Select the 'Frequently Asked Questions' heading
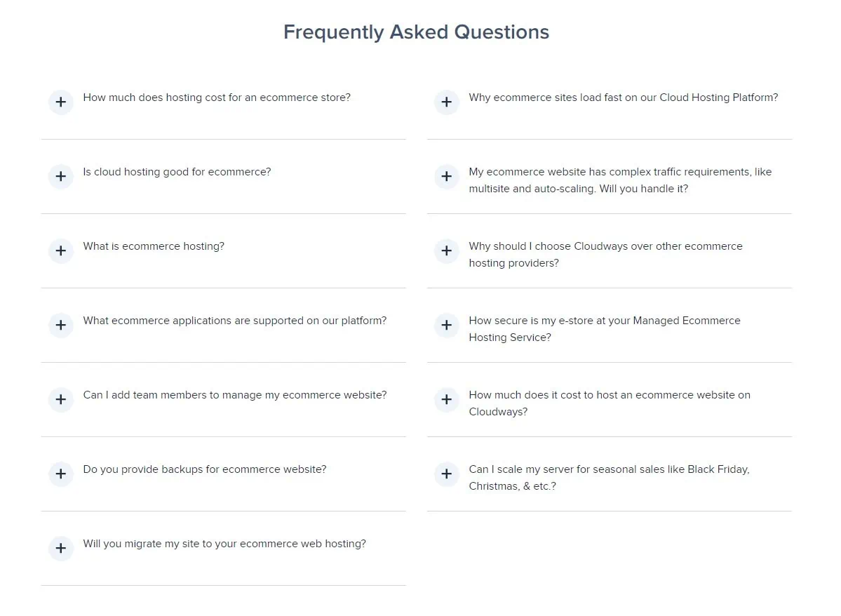 point(416,32)
